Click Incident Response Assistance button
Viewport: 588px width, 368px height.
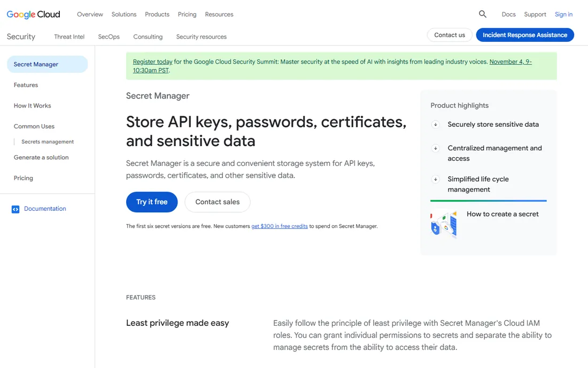525,35
